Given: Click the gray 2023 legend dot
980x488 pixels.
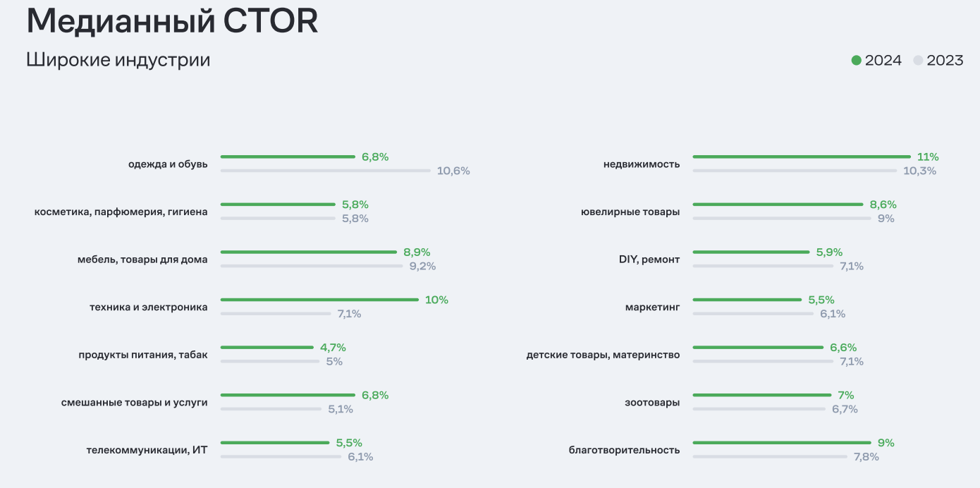Looking at the screenshot, I should 918,61.
